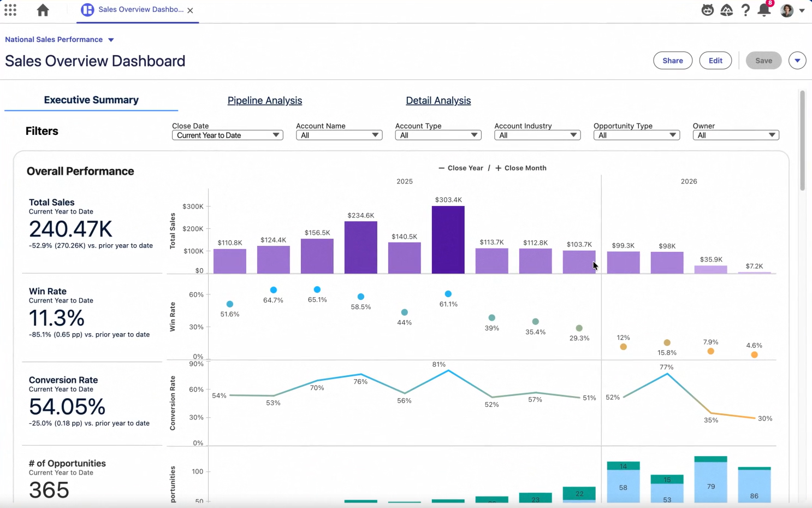
Task: Click the Overall Performance heading
Action: coord(80,171)
